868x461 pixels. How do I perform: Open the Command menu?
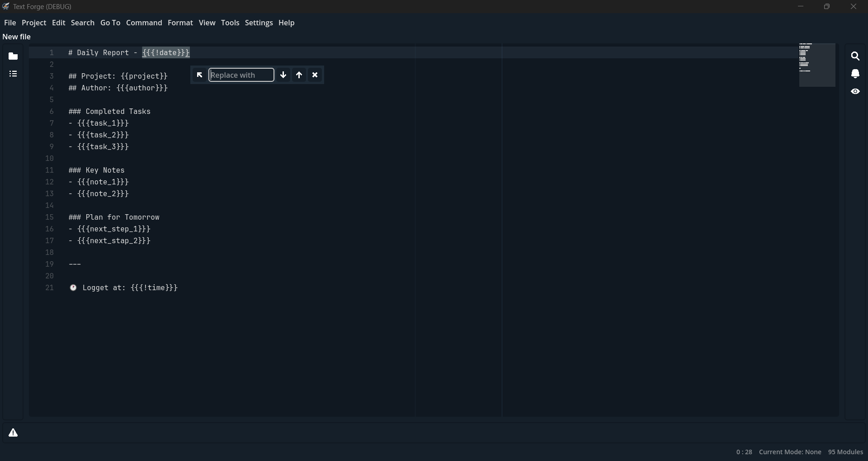coord(144,23)
